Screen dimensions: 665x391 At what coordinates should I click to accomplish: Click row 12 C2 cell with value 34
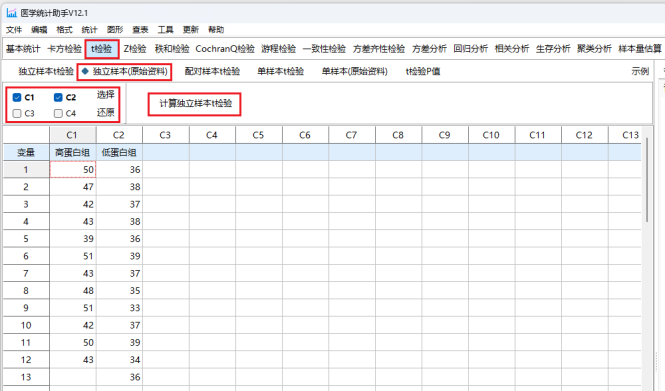(119, 360)
